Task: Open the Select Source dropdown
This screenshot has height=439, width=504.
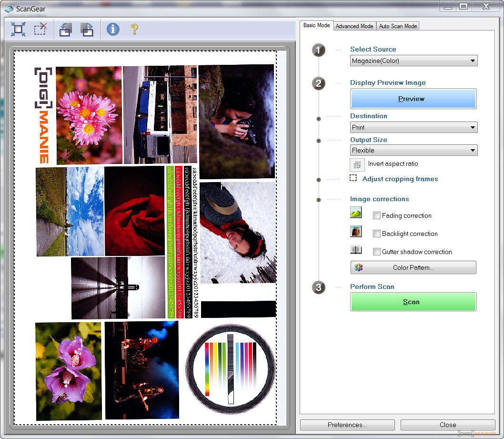Action: pos(413,61)
